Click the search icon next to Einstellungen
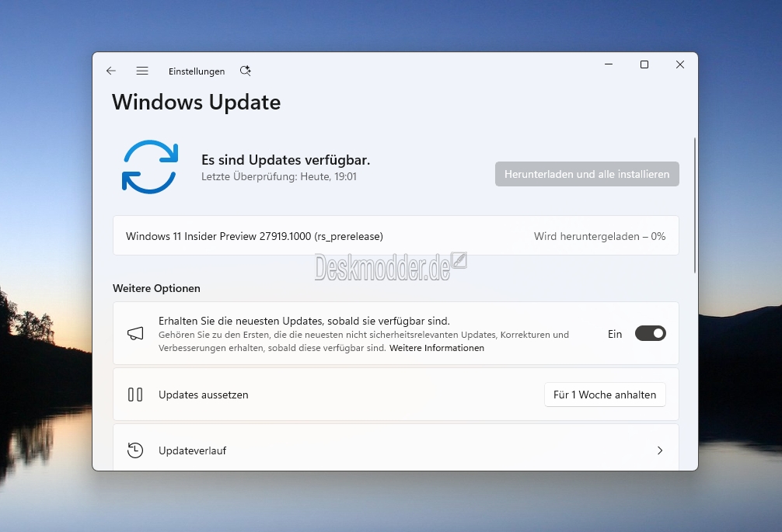Screen dimensions: 782x532 click(246, 71)
